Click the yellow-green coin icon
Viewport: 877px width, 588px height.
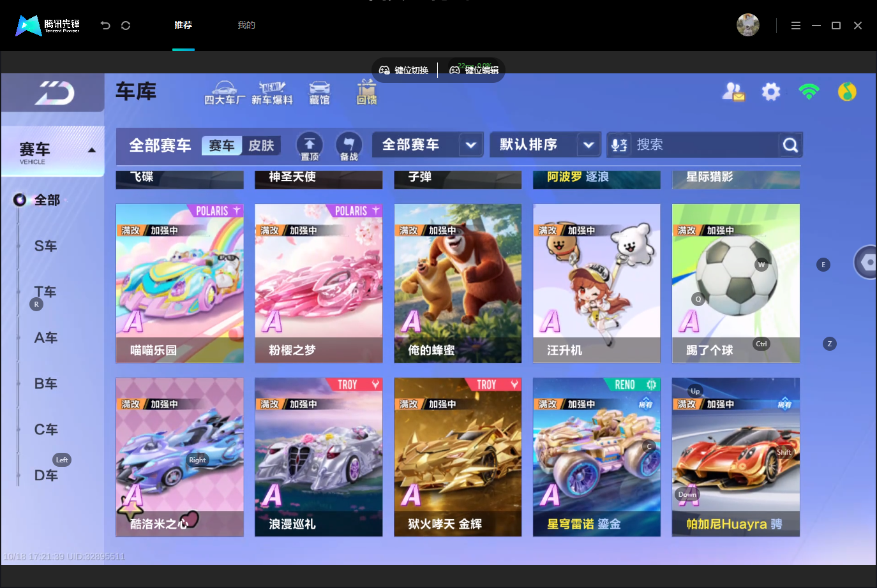click(x=847, y=92)
